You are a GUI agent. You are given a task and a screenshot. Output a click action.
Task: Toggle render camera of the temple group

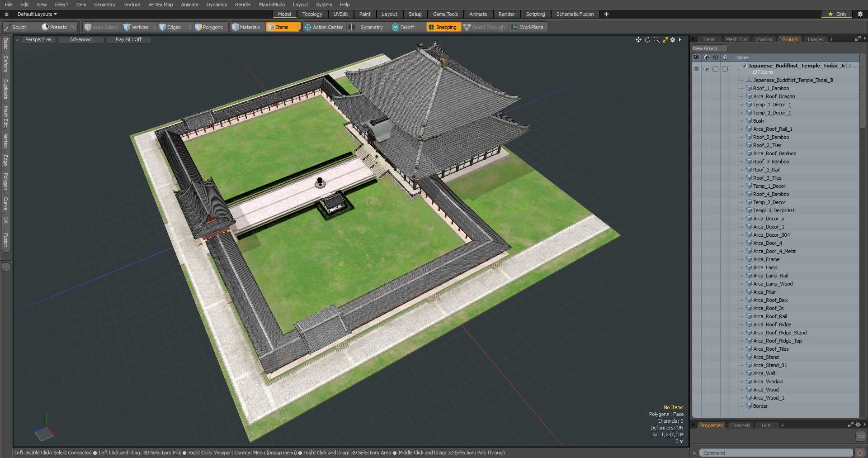click(x=706, y=69)
